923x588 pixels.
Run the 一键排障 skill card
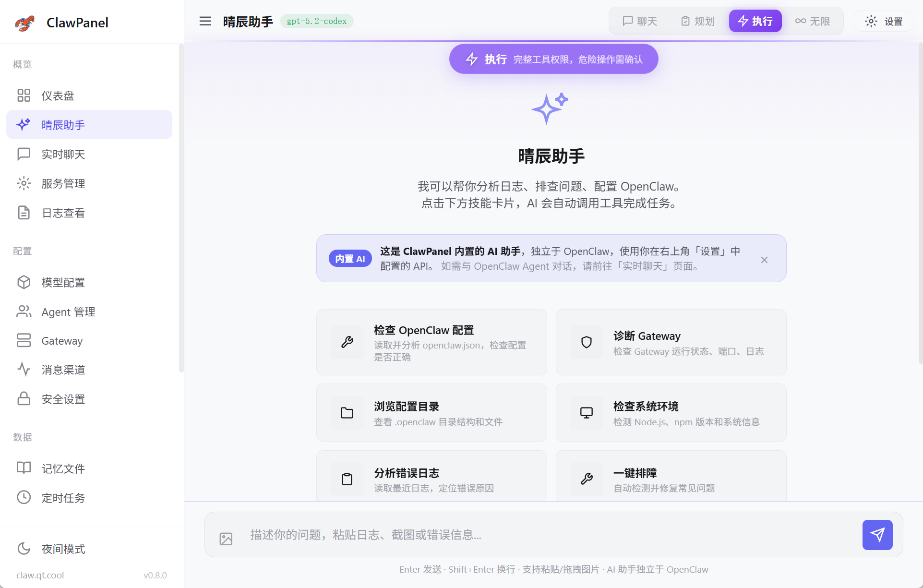(x=671, y=479)
